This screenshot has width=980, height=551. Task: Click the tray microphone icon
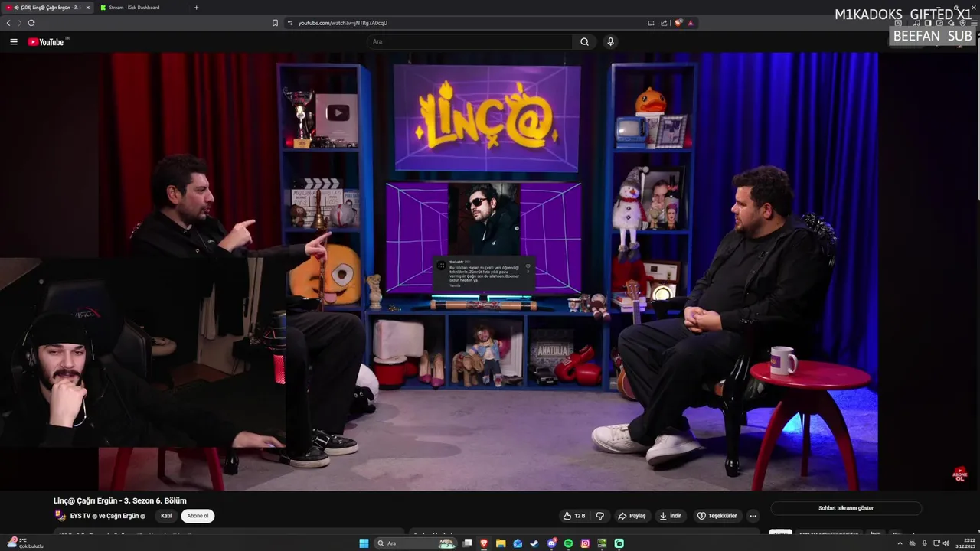[x=924, y=543]
